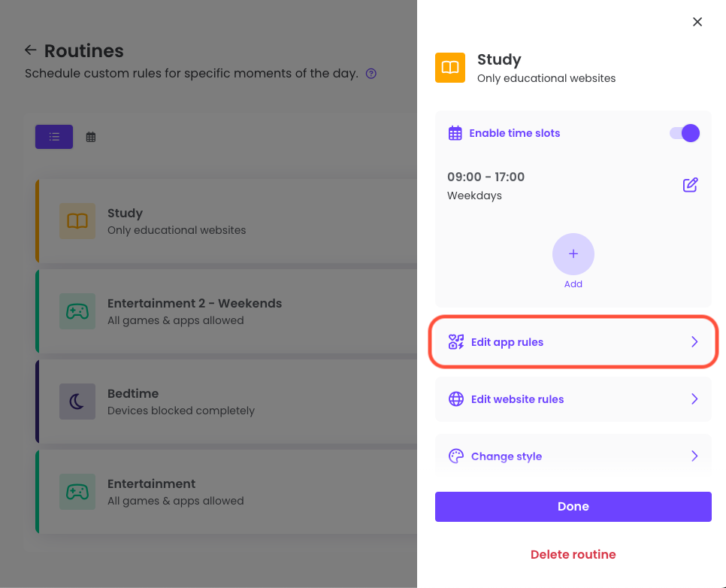Add a new time slot with the plus button
This screenshot has height=588, width=726.
tap(573, 254)
